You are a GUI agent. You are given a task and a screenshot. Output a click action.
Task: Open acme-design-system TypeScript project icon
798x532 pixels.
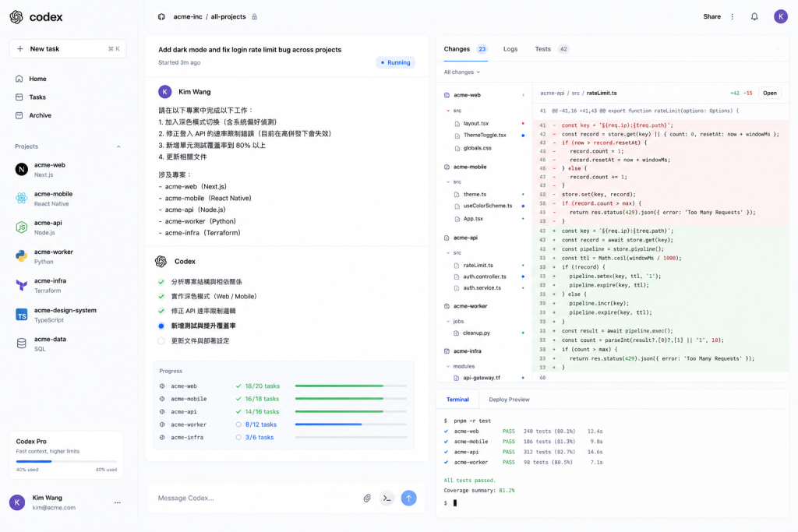[21, 315]
